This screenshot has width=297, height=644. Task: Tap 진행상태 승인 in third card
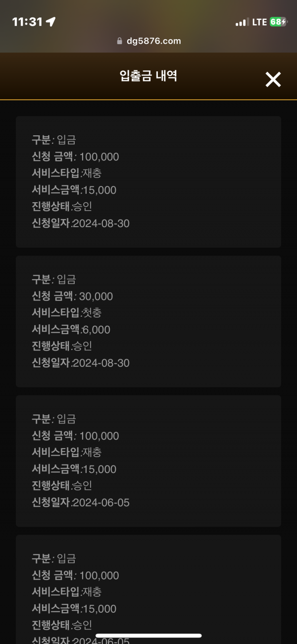(x=62, y=486)
